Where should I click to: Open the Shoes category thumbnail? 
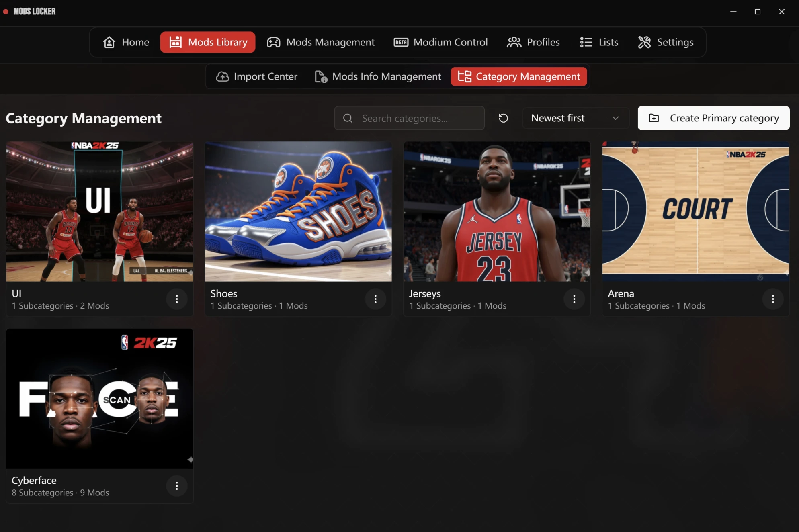pos(298,211)
